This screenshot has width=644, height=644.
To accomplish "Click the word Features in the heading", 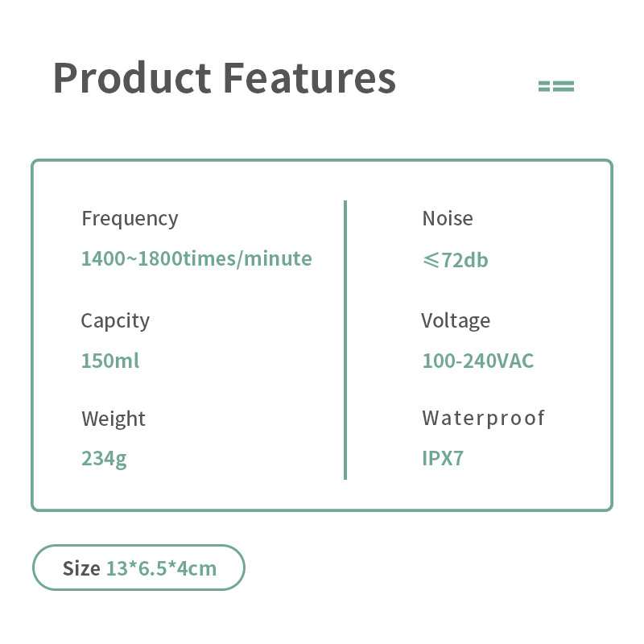I will tap(309, 79).
